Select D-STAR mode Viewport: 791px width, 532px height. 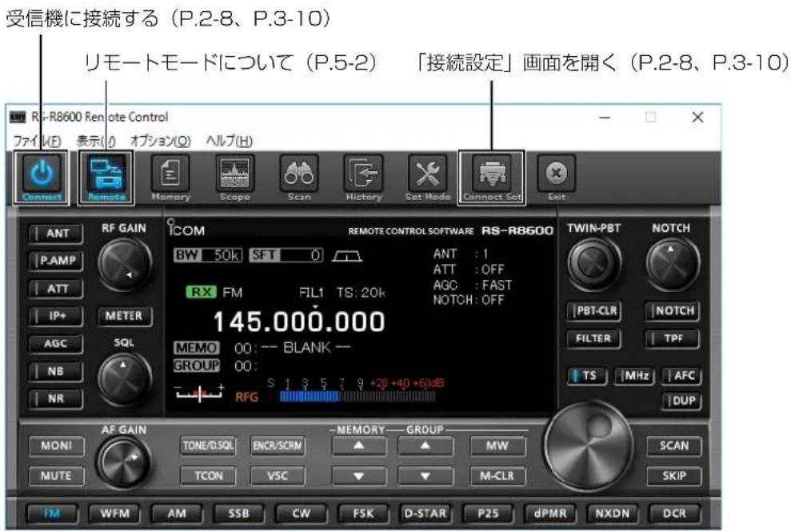(x=425, y=514)
